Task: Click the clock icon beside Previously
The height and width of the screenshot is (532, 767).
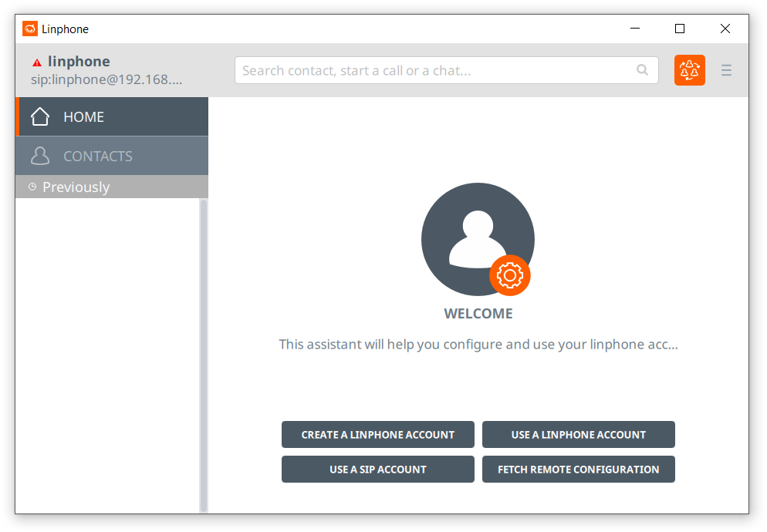Action: (32, 187)
